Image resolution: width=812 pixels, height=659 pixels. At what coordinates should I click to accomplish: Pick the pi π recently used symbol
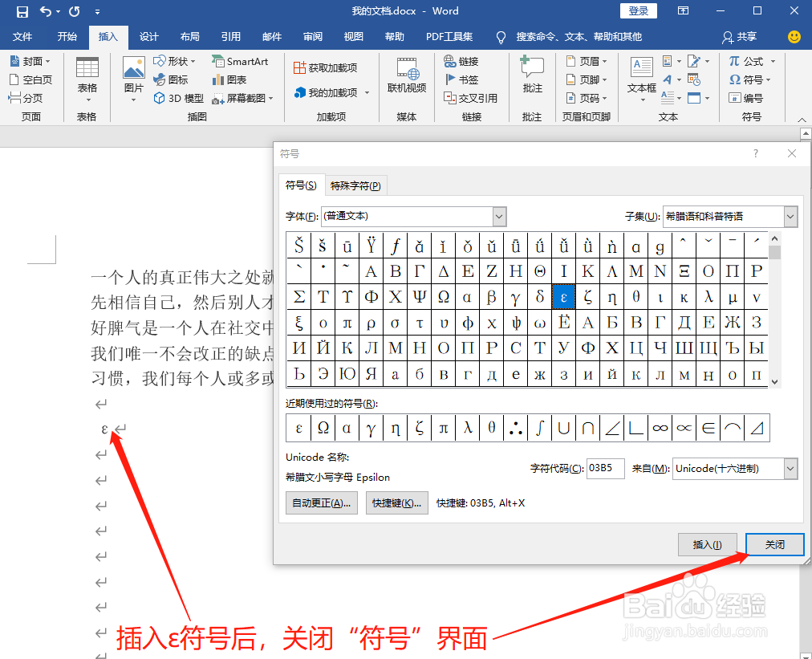click(443, 428)
